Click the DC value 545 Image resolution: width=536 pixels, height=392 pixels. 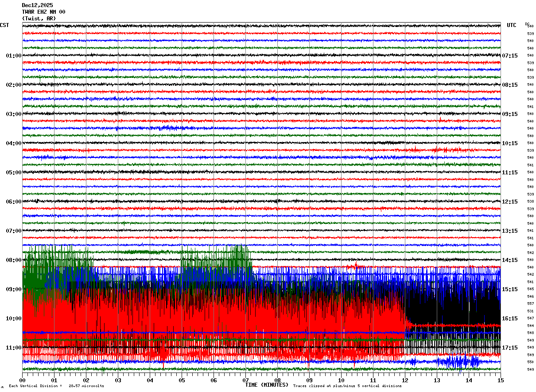(x=530, y=289)
